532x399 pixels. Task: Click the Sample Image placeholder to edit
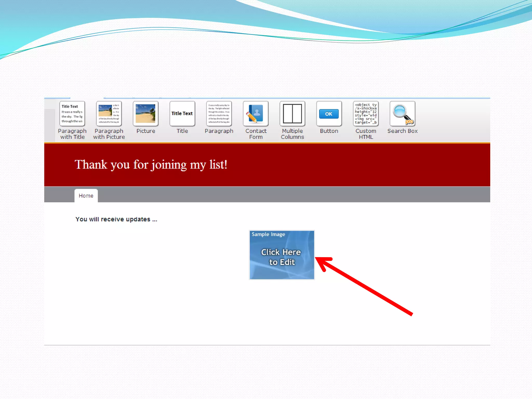[282, 255]
